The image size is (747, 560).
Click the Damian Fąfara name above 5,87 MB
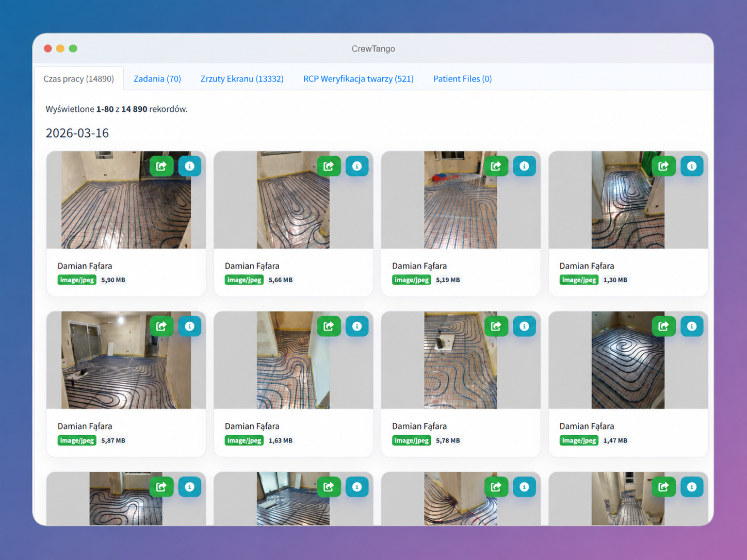point(85,426)
